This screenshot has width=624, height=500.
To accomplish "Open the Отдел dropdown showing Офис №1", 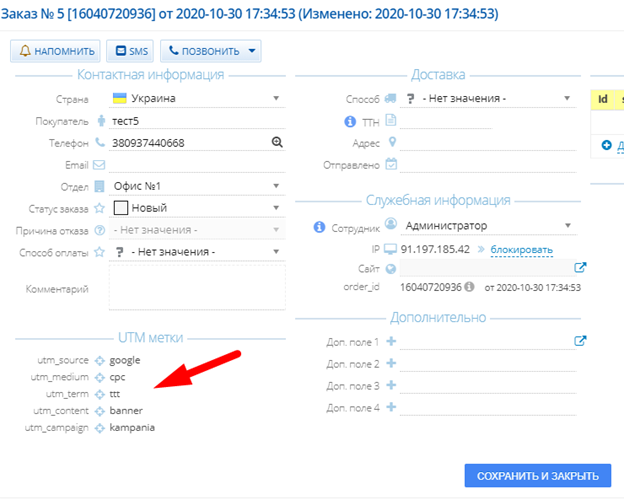I will [197, 186].
